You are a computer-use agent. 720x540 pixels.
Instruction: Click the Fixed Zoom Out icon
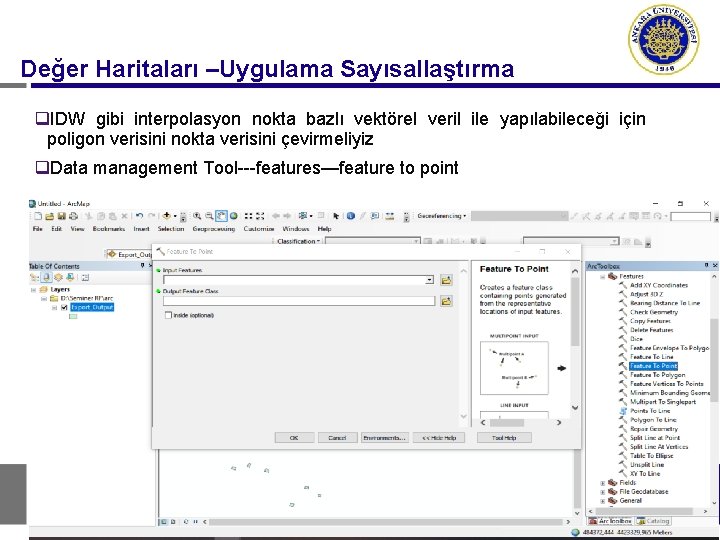(260, 216)
